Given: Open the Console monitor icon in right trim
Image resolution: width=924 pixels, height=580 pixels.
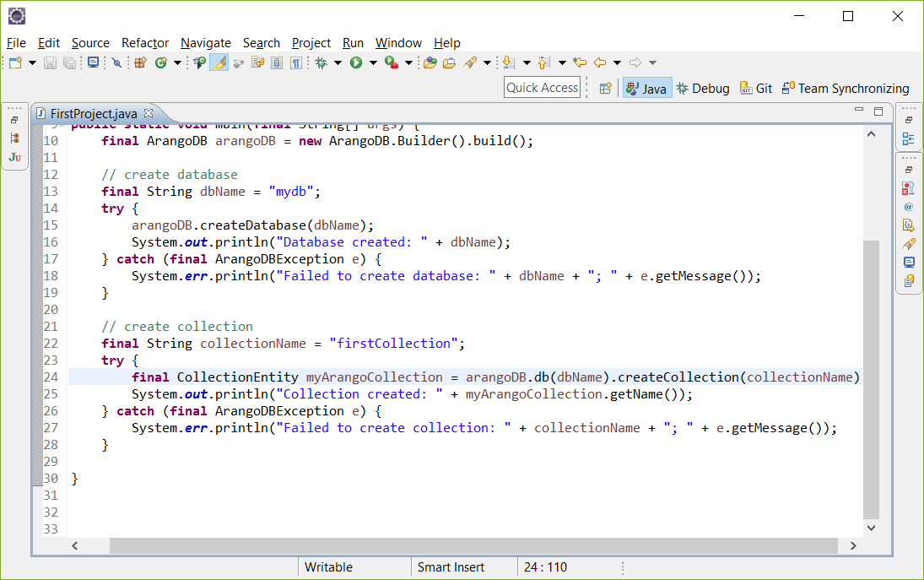Looking at the screenshot, I should click(909, 263).
